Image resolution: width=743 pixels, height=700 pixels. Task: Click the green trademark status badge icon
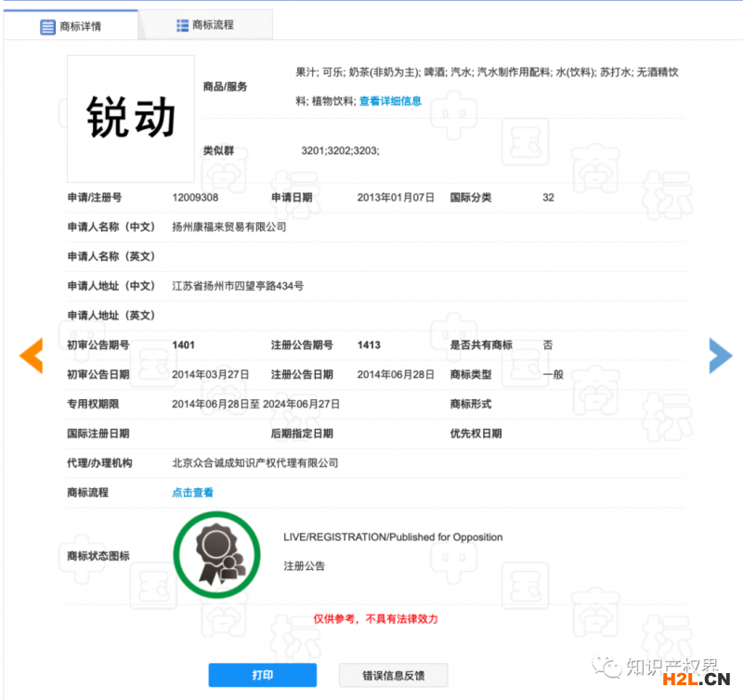(216, 555)
